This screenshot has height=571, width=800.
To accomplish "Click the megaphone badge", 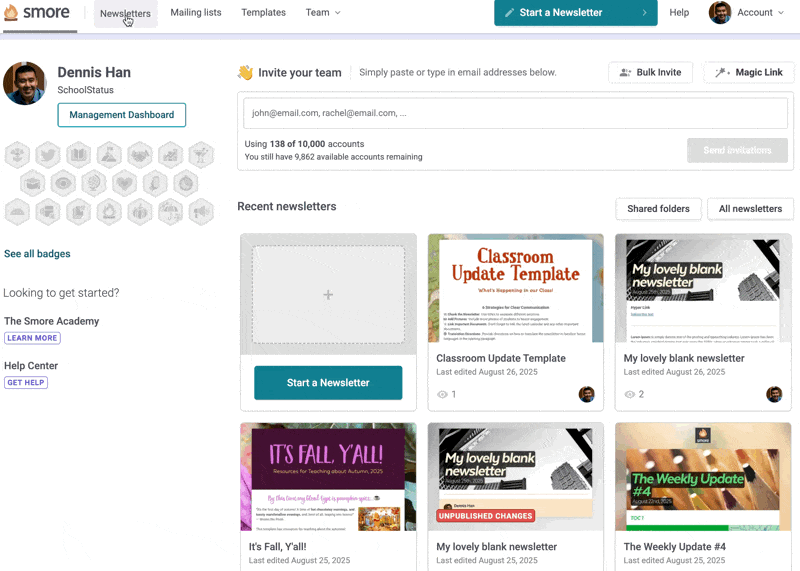I will 201,212.
